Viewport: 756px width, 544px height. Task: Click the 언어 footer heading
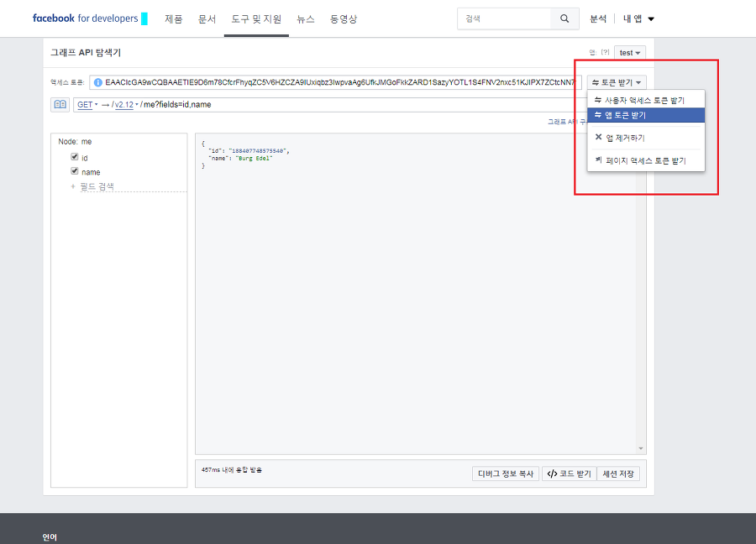50,537
